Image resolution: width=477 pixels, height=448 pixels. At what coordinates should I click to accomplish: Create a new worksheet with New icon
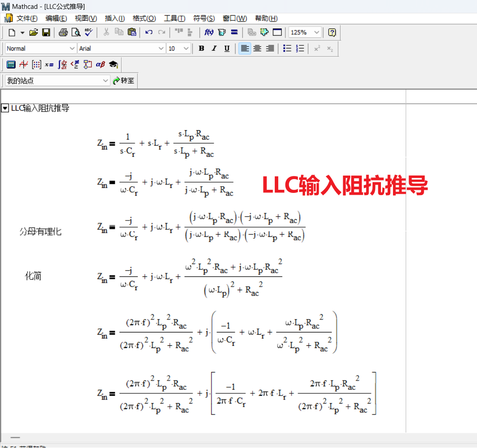tap(12, 32)
